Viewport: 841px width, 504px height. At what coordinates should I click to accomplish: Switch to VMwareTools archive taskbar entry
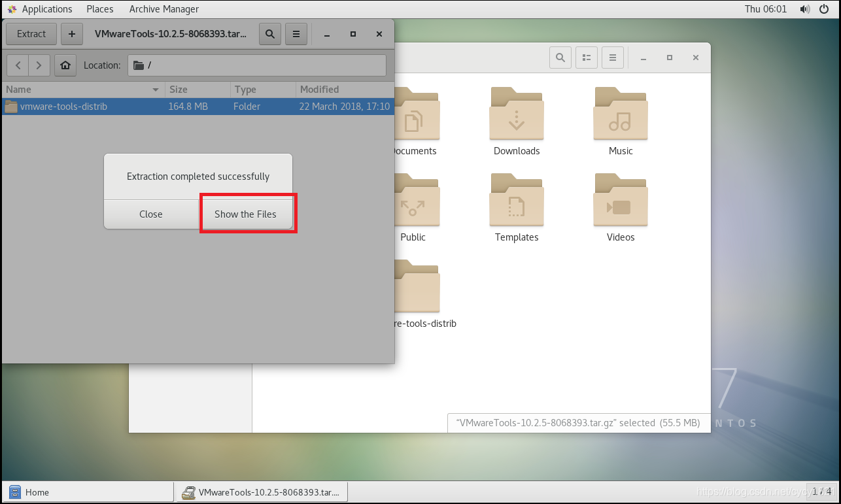[x=261, y=492]
